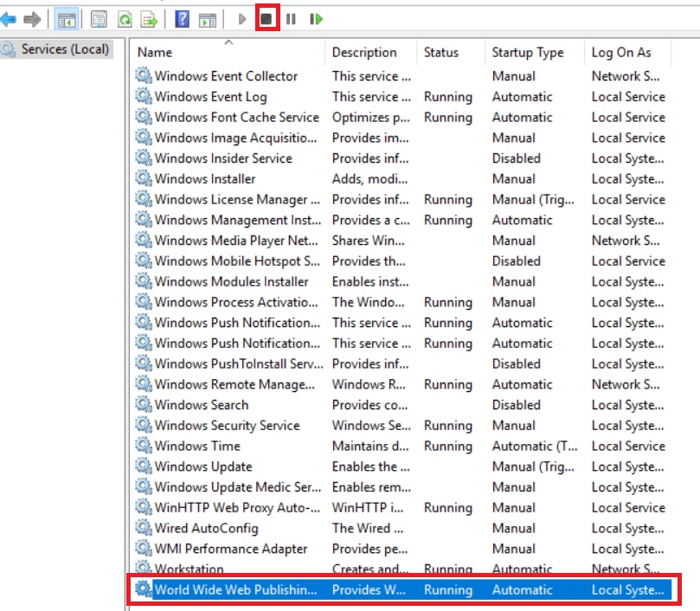This screenshot has height=611, width=700.
Task: Click the gear icon for World Wide Web Publishing
Action: pos(144,589)
